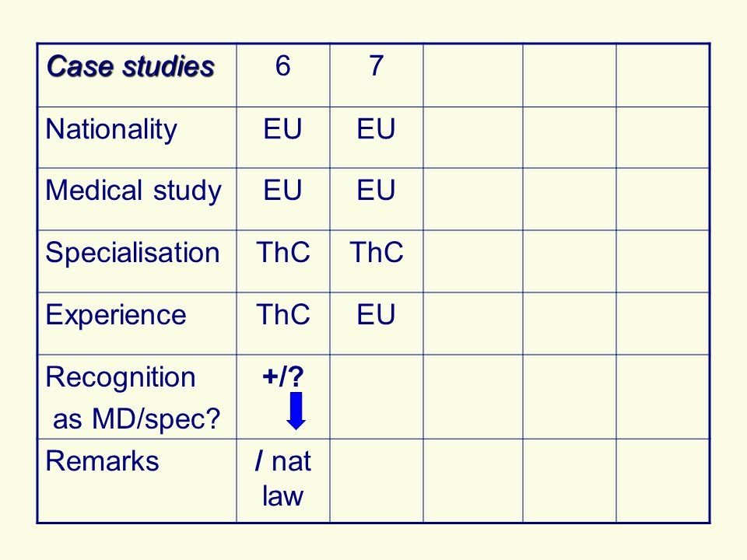Select Specialisation 'ThC' for case 6
747x560 pixels.
pyautogui.click(x=283, y=252)
